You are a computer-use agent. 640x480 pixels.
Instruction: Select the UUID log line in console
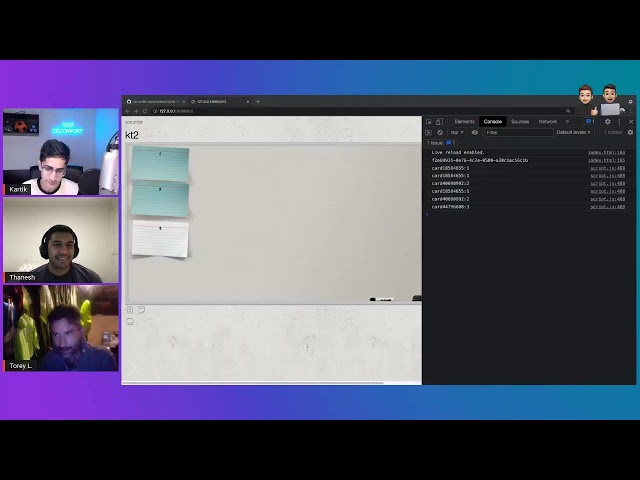click(x=480, y=160)
